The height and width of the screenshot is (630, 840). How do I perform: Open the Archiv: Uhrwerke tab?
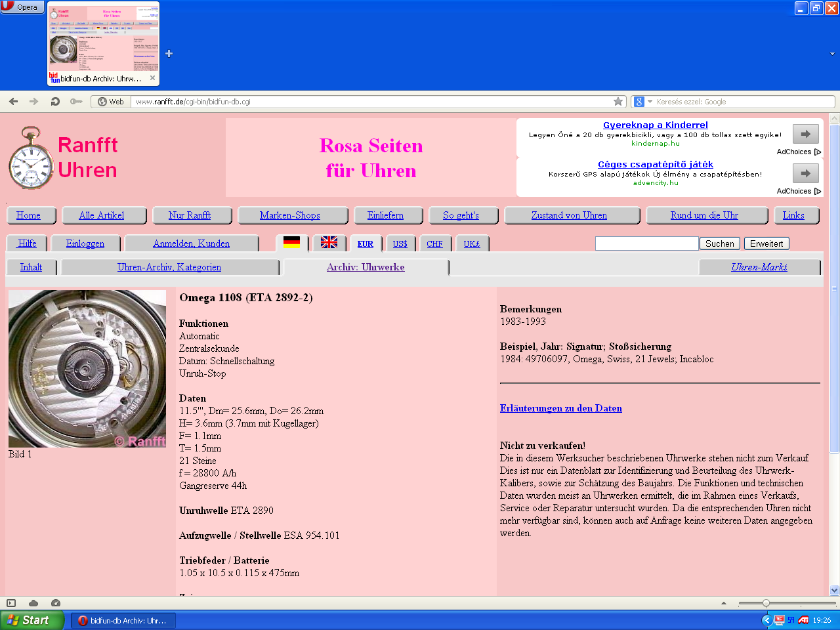coord(366,267)
